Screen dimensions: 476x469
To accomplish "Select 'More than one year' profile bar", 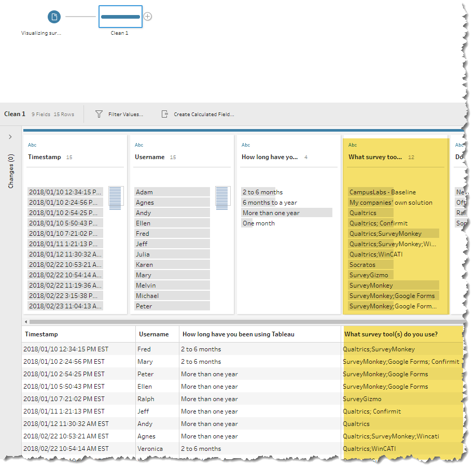I will coord(287,213).
